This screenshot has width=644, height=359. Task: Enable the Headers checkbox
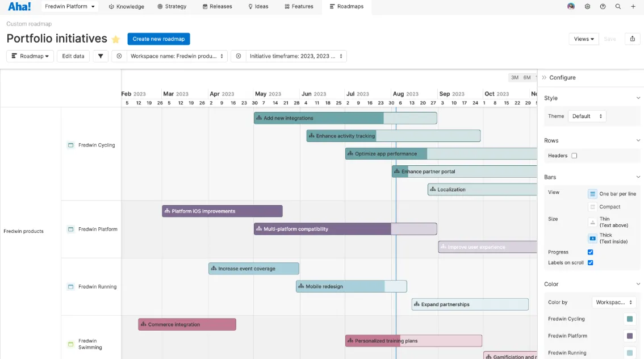(574, 156)
